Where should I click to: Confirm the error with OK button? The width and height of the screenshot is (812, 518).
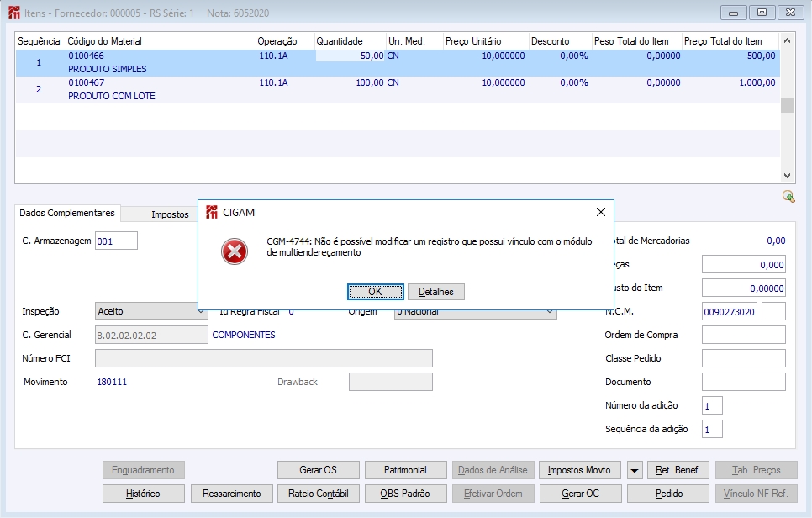tap(376, 292)
